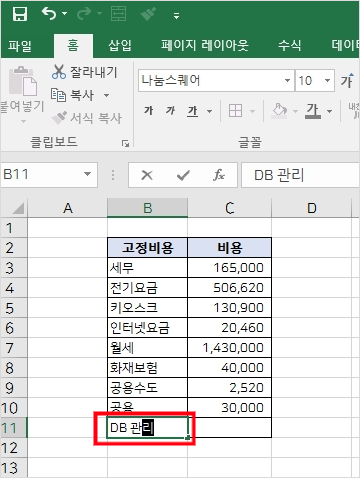Screen dimensions: 360x478
Task: Click the 화재보험 cell
Action: pyautogui.click(x=148, y=368)
